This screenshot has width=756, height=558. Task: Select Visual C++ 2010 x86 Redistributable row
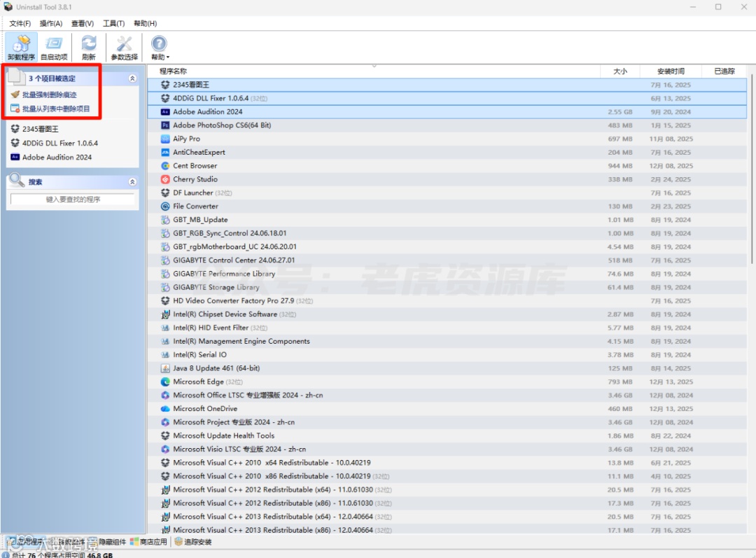click(447, 477)
